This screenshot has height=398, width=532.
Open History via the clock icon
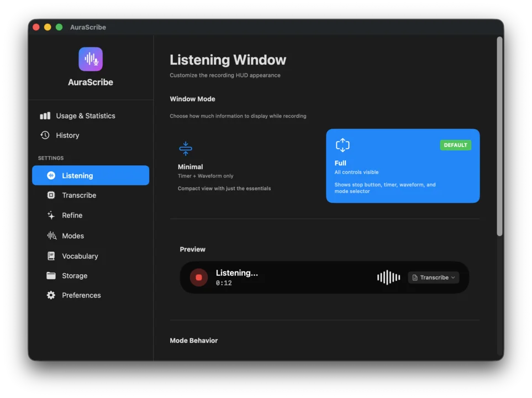coord(45,135)
